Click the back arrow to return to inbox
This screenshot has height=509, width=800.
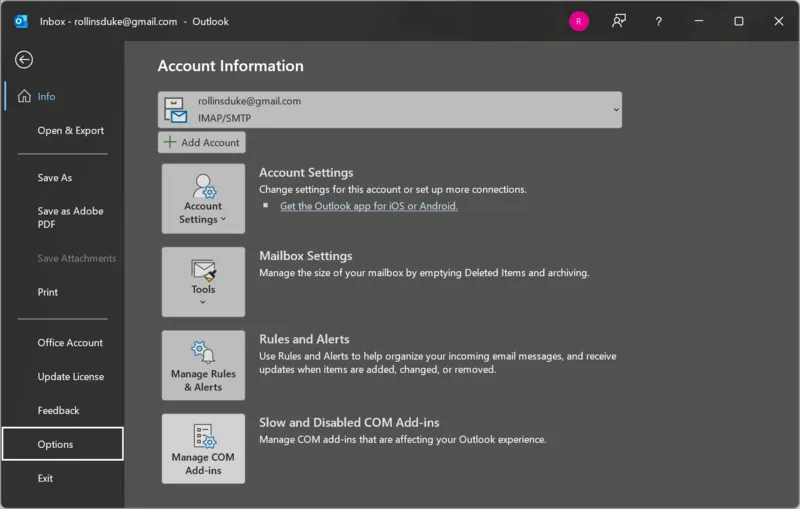coord(24,60)
